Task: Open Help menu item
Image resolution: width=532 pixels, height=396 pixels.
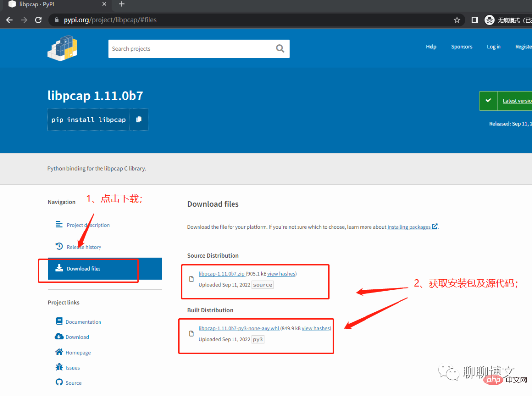Action: click(x=431, y=47)
